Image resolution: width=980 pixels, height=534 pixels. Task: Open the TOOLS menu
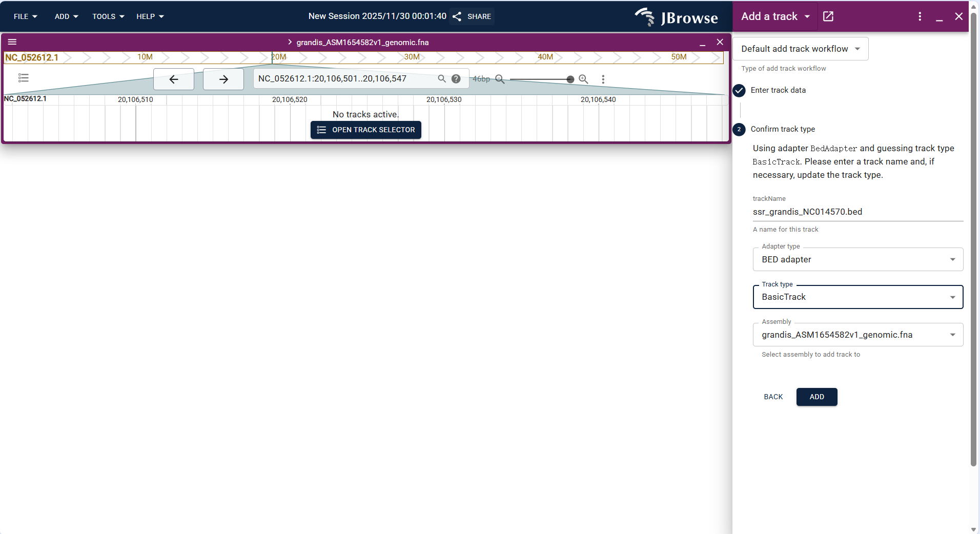(x=107, y=16)
